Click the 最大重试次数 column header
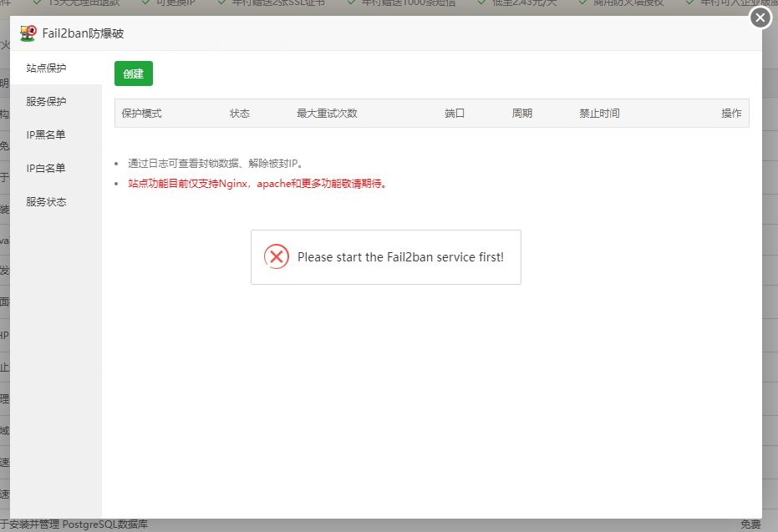The width and height of the screenshot is (778, 532). pyautogui.click(x=327, y=114)
